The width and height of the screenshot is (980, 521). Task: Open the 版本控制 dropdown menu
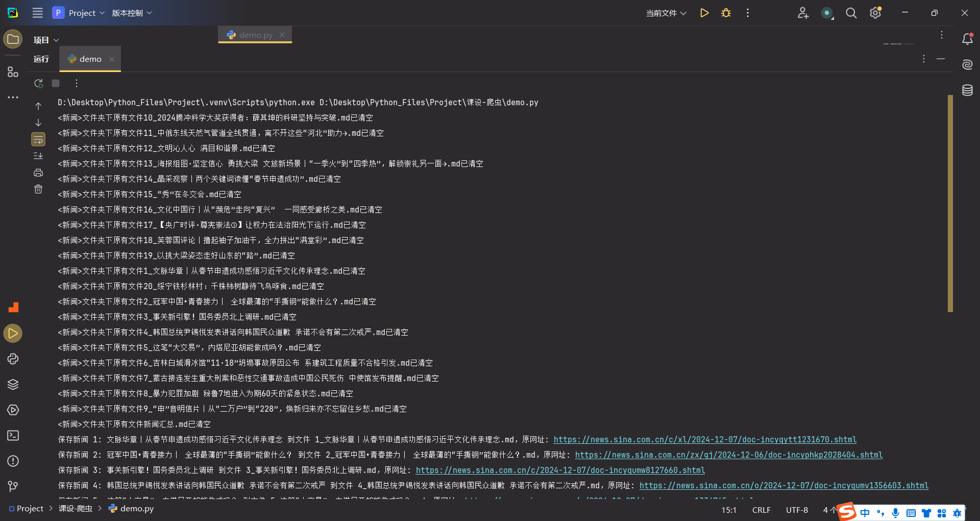[132, 13]
